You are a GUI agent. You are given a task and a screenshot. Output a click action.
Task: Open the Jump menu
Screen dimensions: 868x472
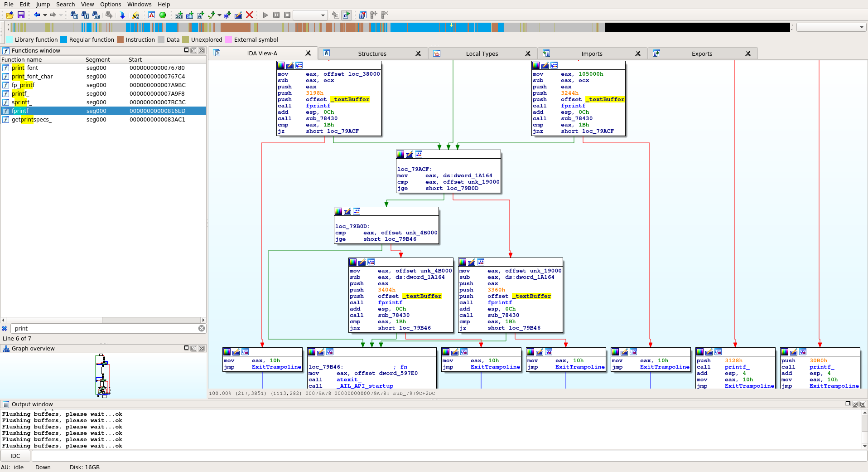pos(43,4)
